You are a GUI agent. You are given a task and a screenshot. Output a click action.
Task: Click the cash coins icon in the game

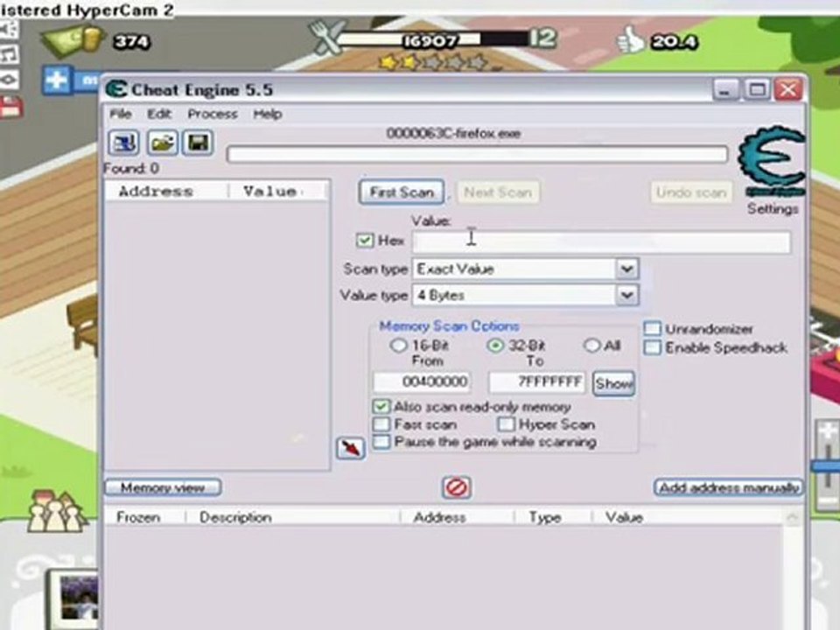pyautogui.click(x=73, y=41)
